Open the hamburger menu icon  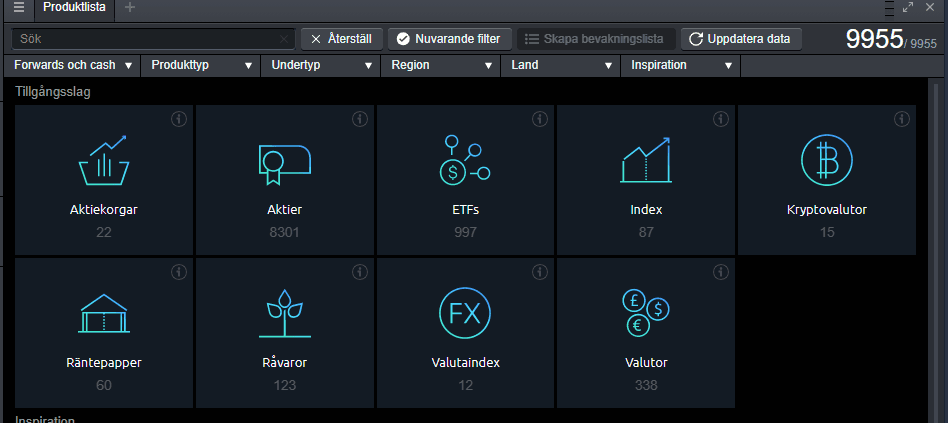tap(19, 7)
